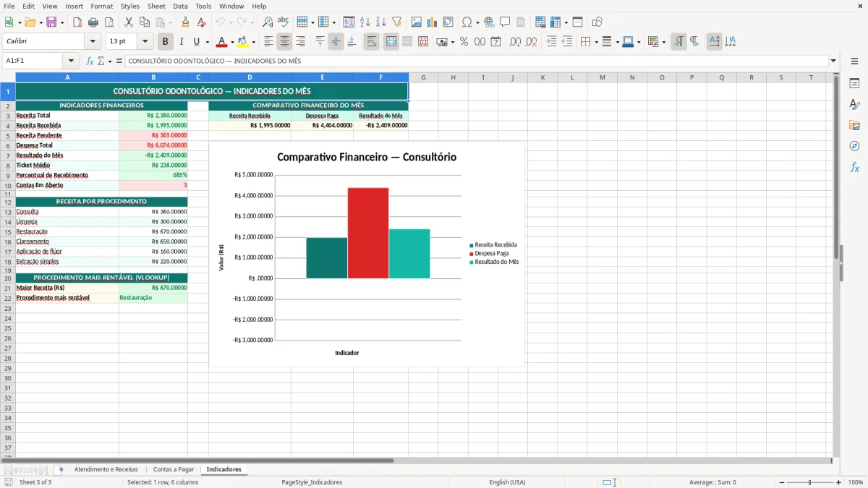Click the status bar zoom slider
868x488 pixels.
[810, 482]
